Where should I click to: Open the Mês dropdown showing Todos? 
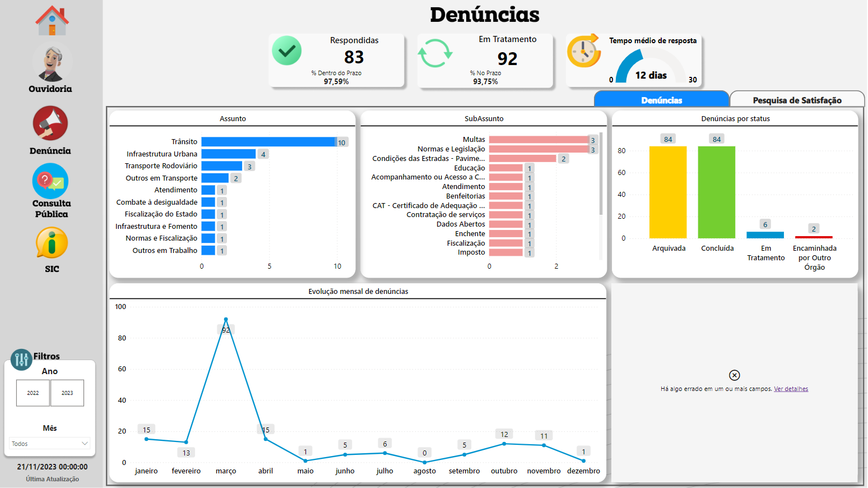coord(49,443)
